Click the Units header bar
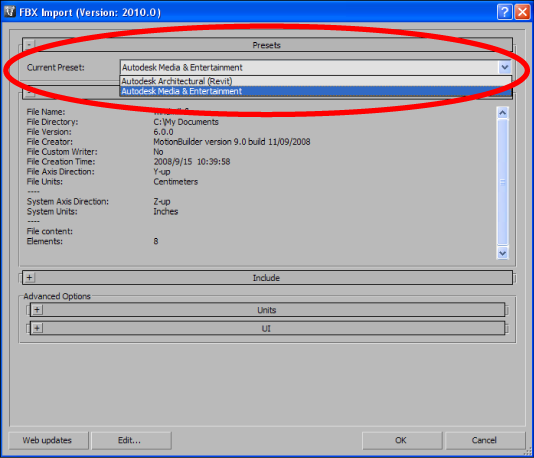534x458 pixels. coord(267,310)
